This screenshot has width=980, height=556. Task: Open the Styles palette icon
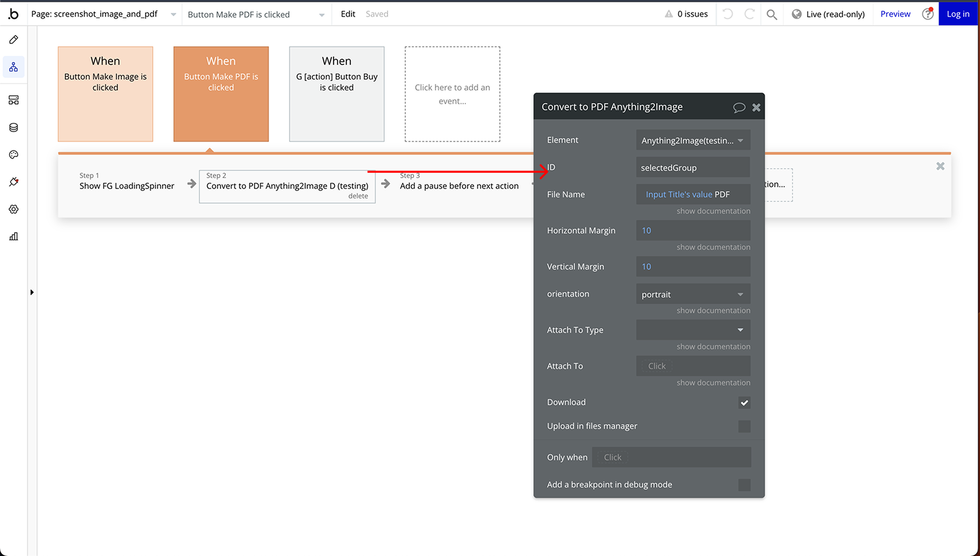point(13,155)
